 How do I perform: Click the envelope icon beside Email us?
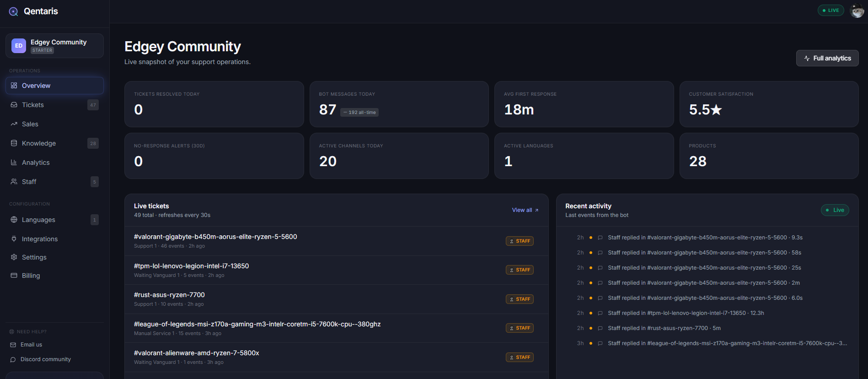coord(13,345)
